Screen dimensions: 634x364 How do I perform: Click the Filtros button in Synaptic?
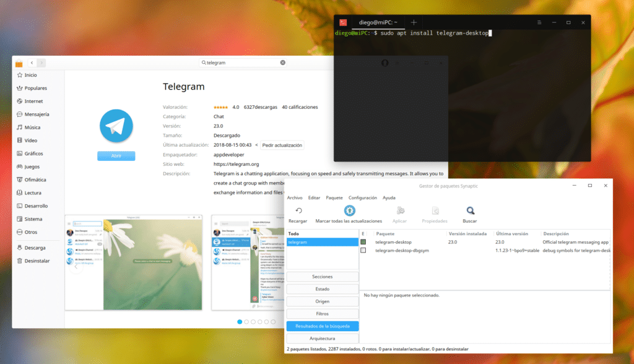[322, 314]
